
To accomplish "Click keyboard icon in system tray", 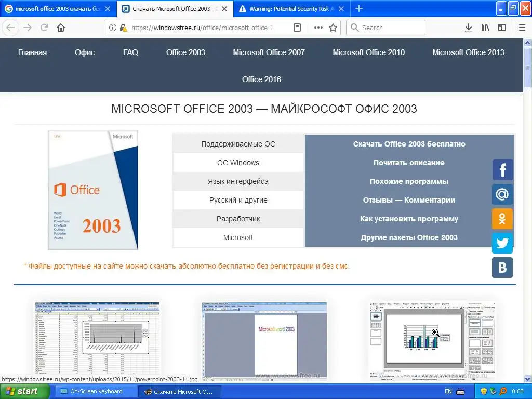I will [x=460, y=392].
